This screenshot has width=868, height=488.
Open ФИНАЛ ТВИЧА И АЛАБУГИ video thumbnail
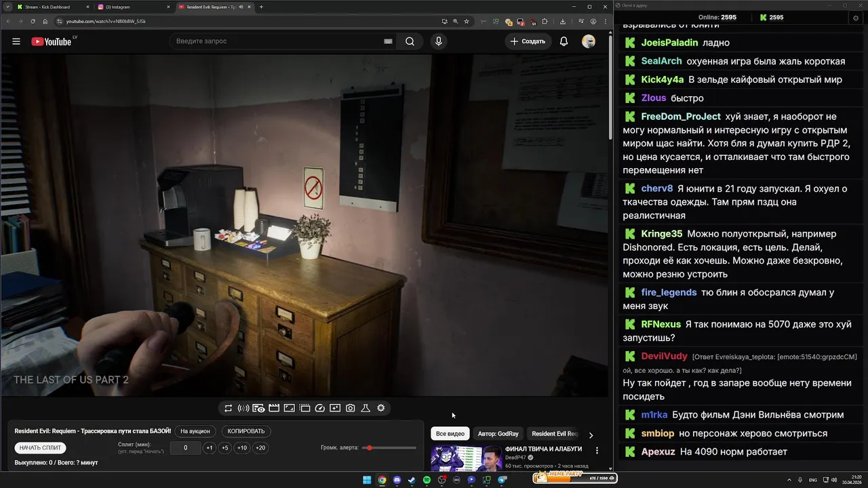tap(466, 457)
